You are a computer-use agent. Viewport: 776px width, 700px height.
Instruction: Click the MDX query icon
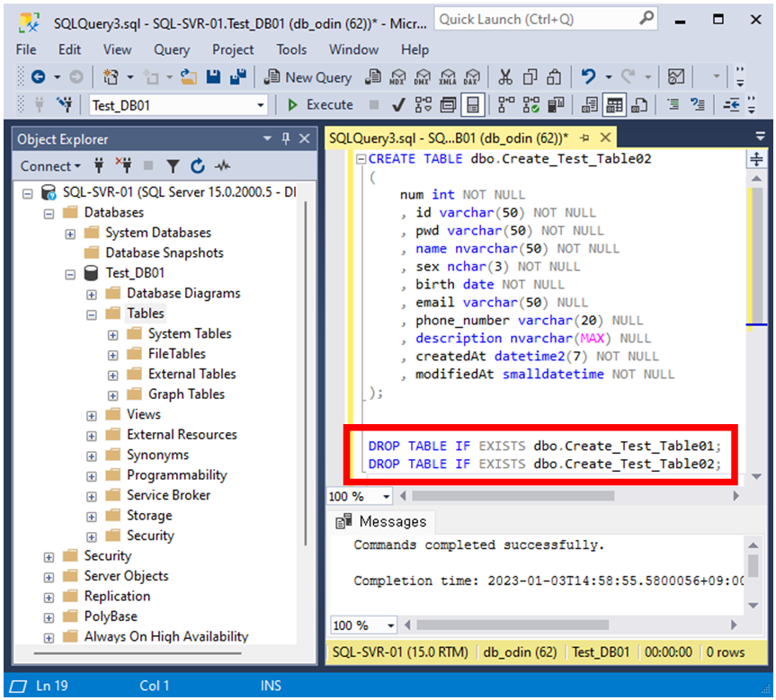pos(397,76)
